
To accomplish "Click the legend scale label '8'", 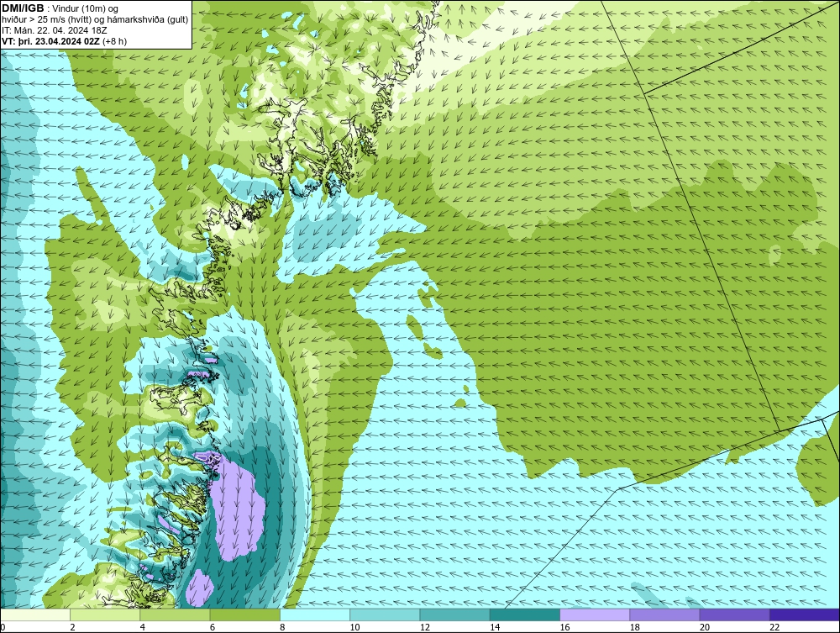I will tap(282, 627).
